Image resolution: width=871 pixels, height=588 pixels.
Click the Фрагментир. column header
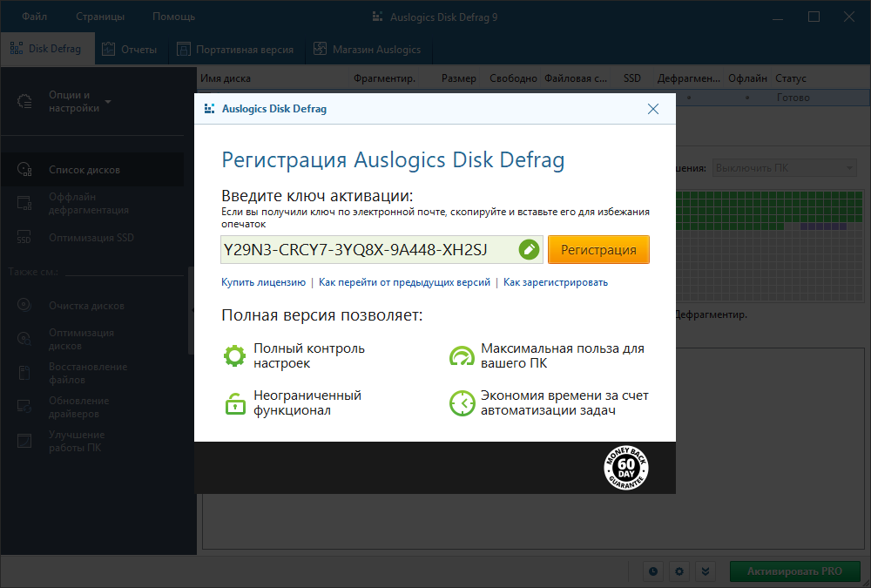(x=384, y=78)
